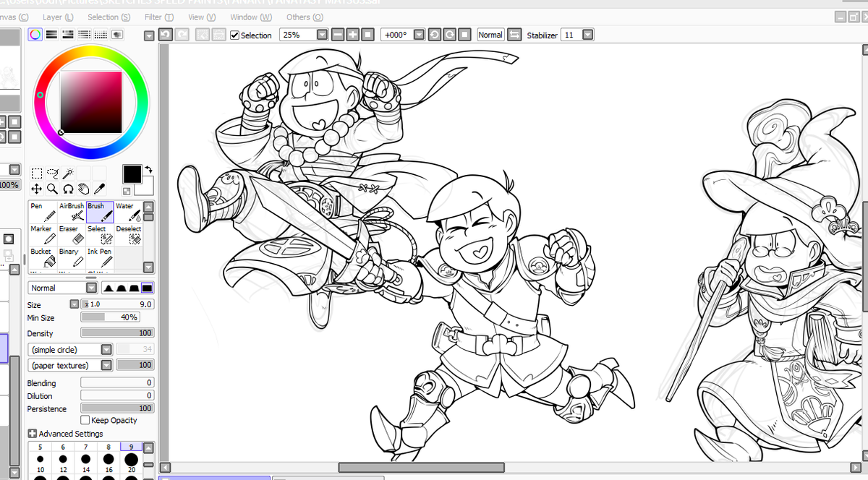Activate the eyedropper color picker tool
868x480 pixels.
pos(99,189)
